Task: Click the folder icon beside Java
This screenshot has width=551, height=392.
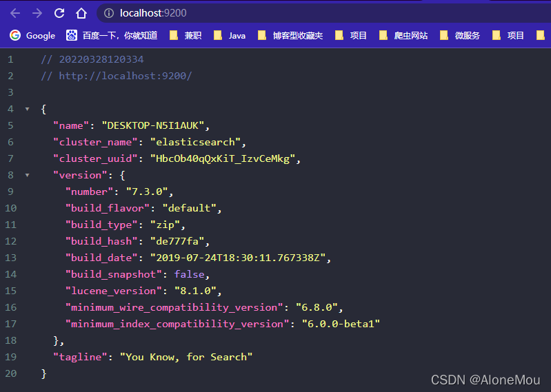Action: pos(218,35)
